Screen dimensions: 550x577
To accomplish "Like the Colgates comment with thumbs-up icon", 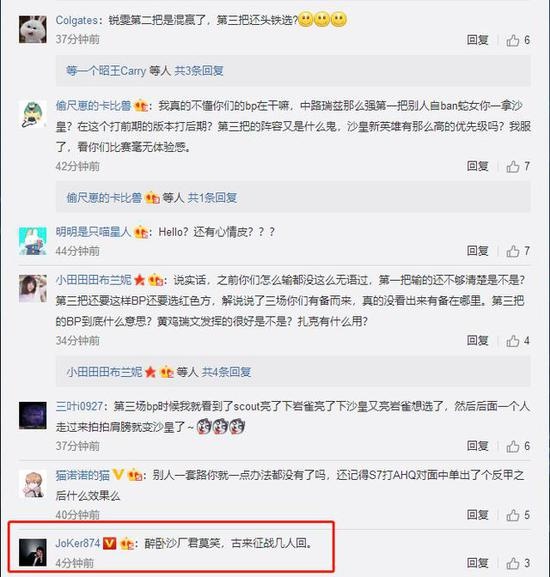I will pyautogui.click(x=518, y=40).
